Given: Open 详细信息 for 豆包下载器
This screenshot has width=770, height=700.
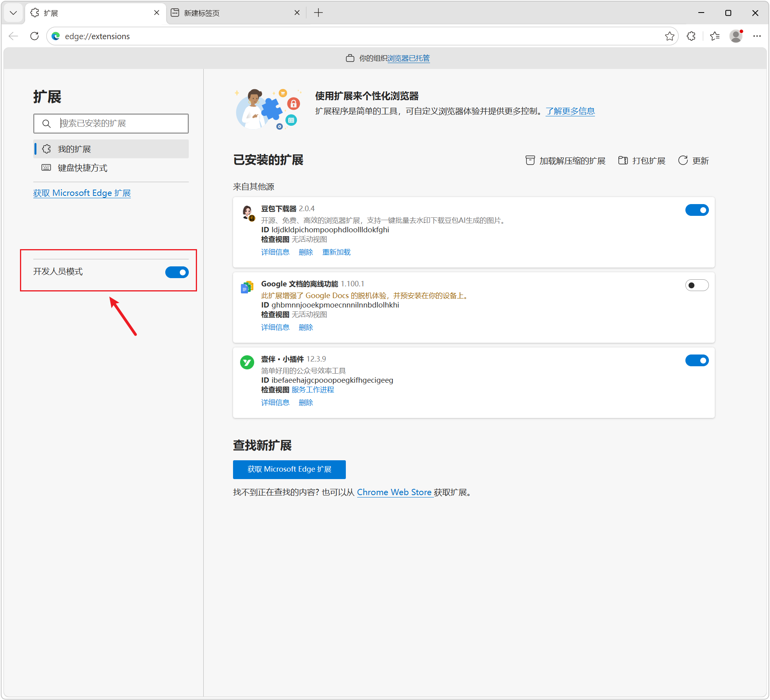Looking at the screenshot, I should (x=275, y=252).
